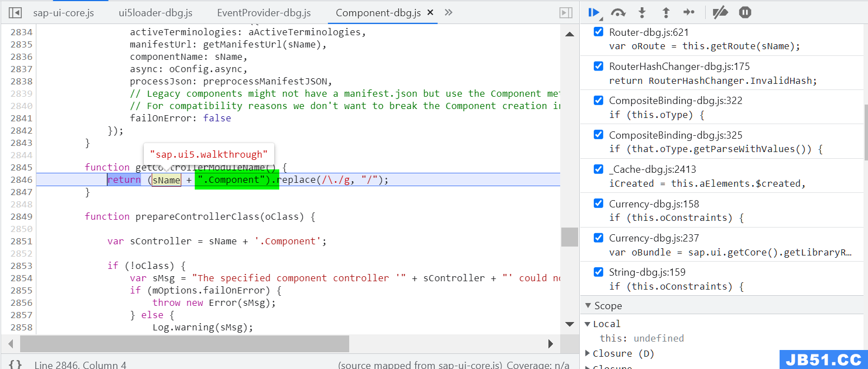The width and height of the screenshot is (868, 369).
Task: Close the Component-dbg.js tab
Action: tap(430, 12)
